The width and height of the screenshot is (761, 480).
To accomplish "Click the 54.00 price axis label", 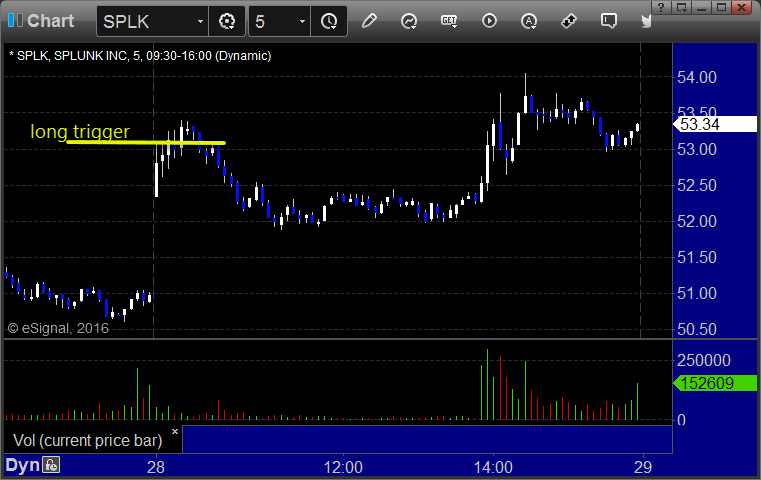I will coord(696,78).
